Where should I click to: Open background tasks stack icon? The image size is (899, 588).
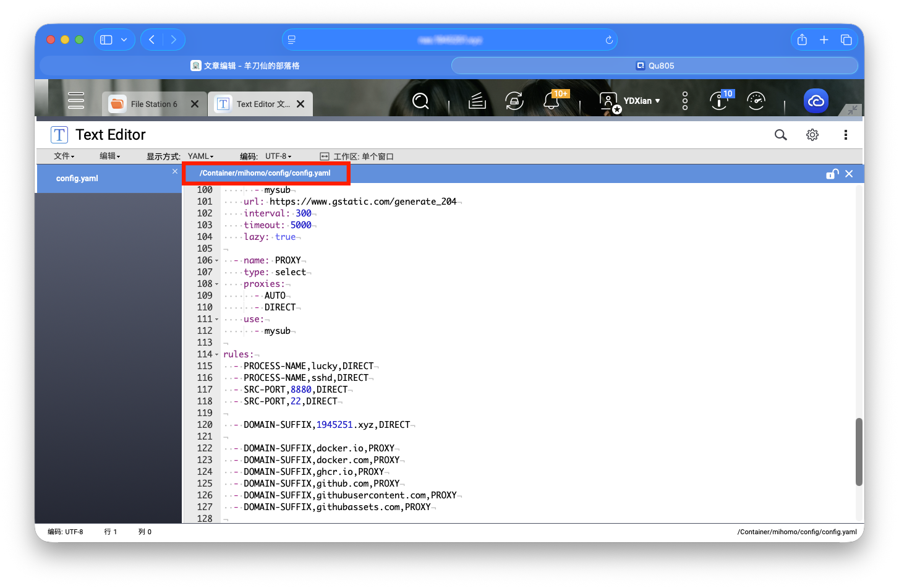477,101
